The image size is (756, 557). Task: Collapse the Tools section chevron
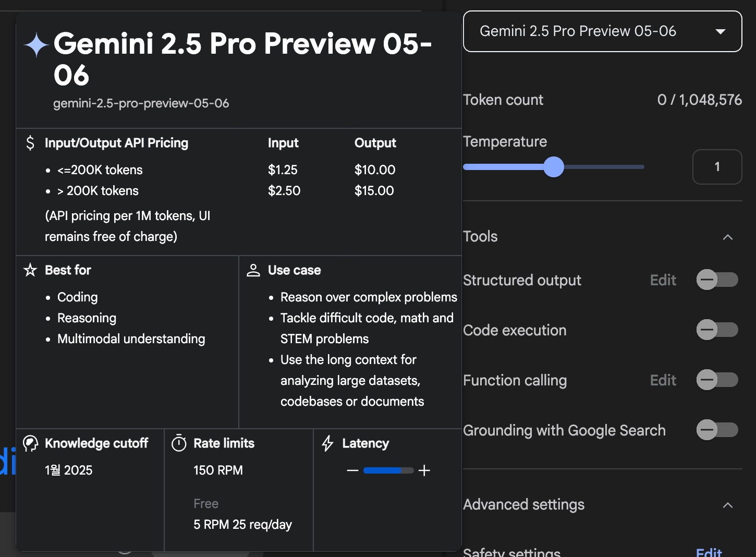(x=728, y=237)
